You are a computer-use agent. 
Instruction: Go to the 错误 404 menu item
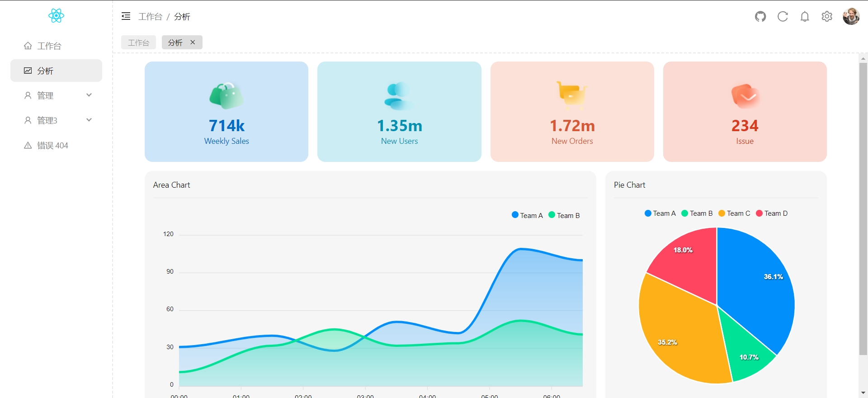pos(56,145)
